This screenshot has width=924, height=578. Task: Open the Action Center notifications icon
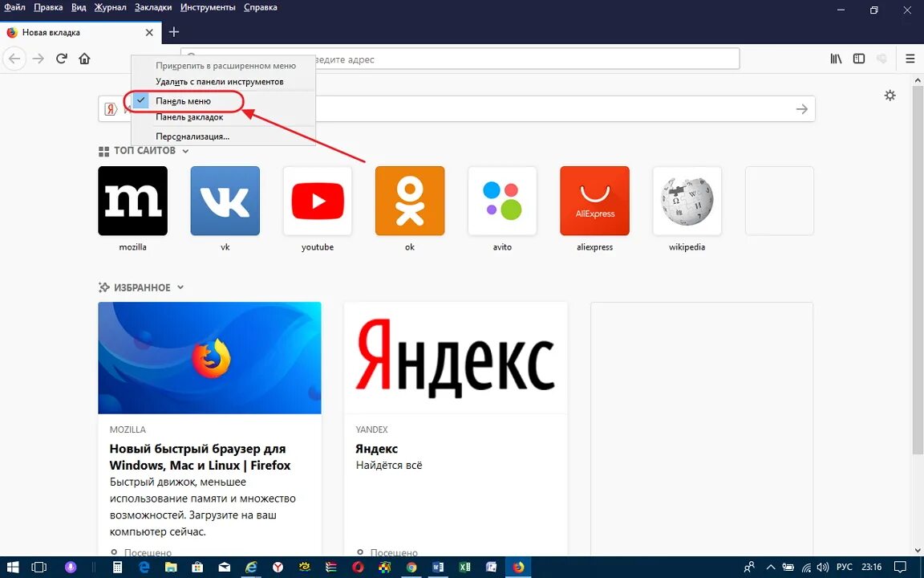[x=900, y=568]
